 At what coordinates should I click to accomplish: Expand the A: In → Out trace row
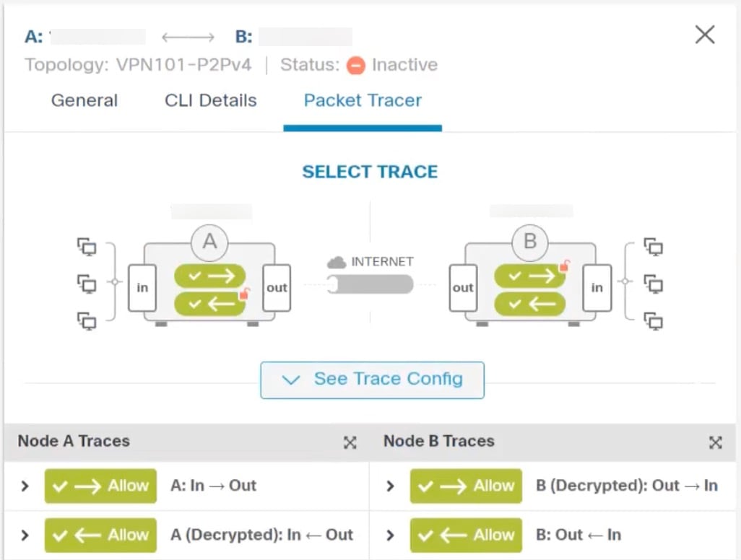pos(25,486)
